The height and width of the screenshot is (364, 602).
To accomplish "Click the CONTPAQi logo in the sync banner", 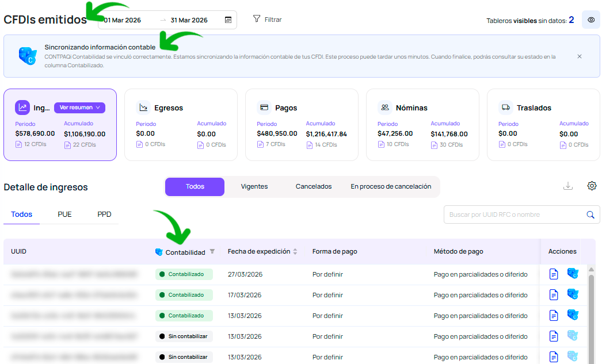I will tap(28, 56).
